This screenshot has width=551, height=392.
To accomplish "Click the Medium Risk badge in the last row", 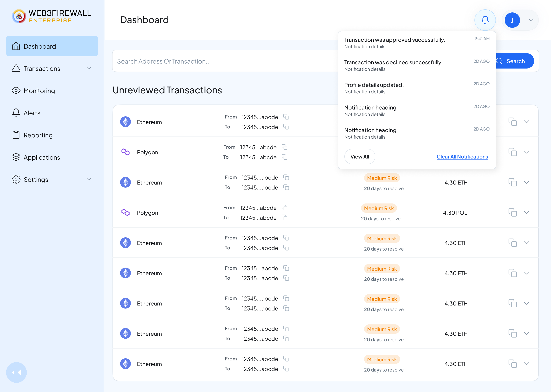I will point(382,359).
